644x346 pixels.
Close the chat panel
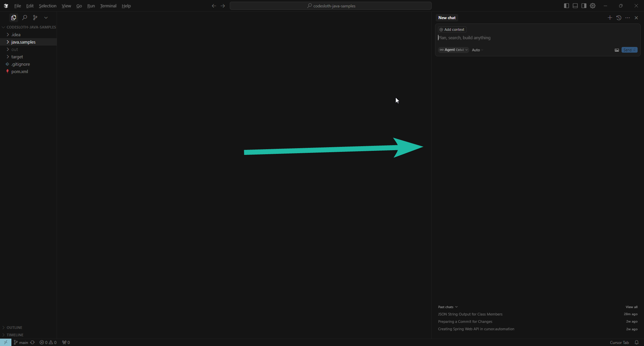click(x=636, y=18)
